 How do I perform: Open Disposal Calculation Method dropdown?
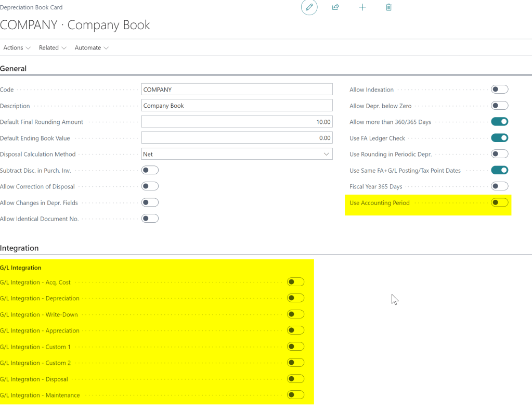(237, 154)
